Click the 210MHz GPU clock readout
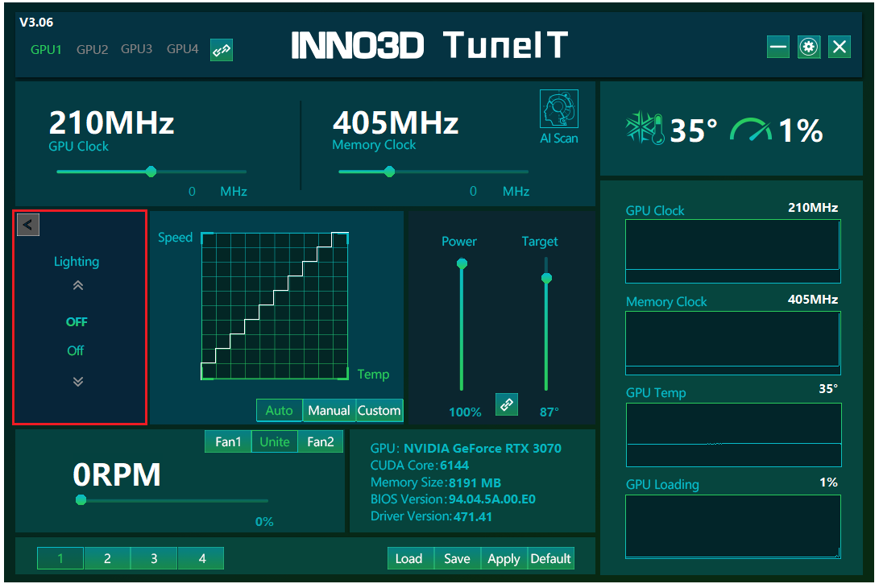879x588 pixels. click(111, 122)
